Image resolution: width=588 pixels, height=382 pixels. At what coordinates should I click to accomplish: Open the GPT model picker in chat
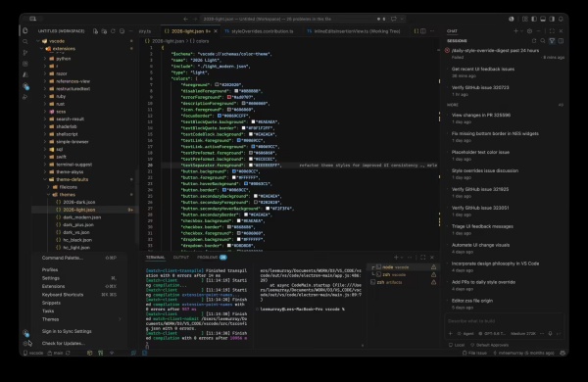[x=492, y=333]
